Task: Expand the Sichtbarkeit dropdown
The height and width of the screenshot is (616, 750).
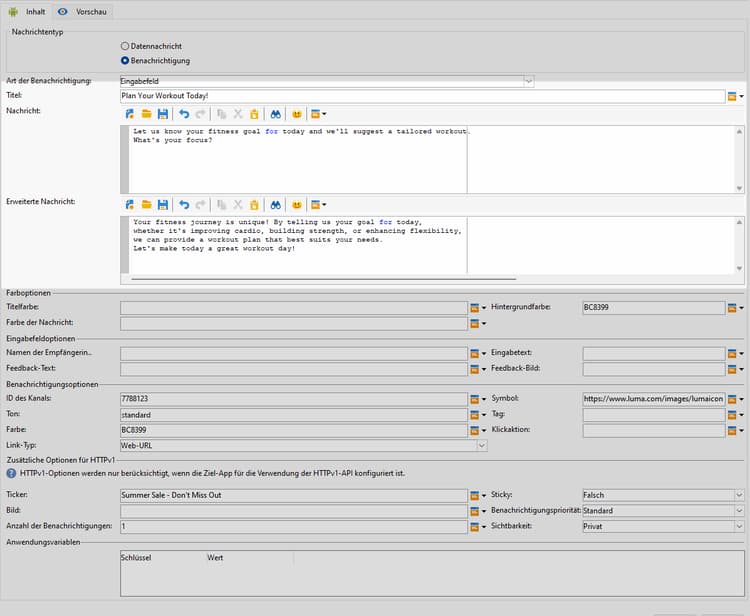Action: click(739, 526)
